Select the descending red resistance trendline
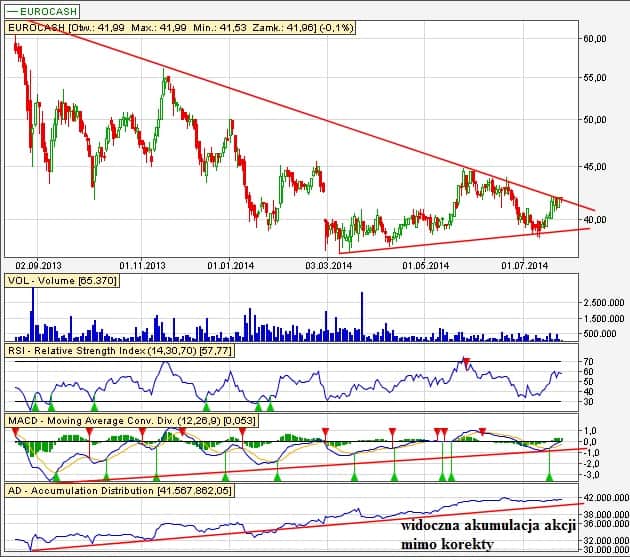This screenshot has width=630, height=560. pos(300,118)
